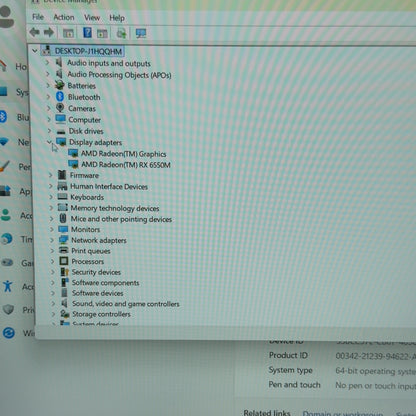
Task: Click the blue Help question-mark toolbar icon
Action: point(87,33)
